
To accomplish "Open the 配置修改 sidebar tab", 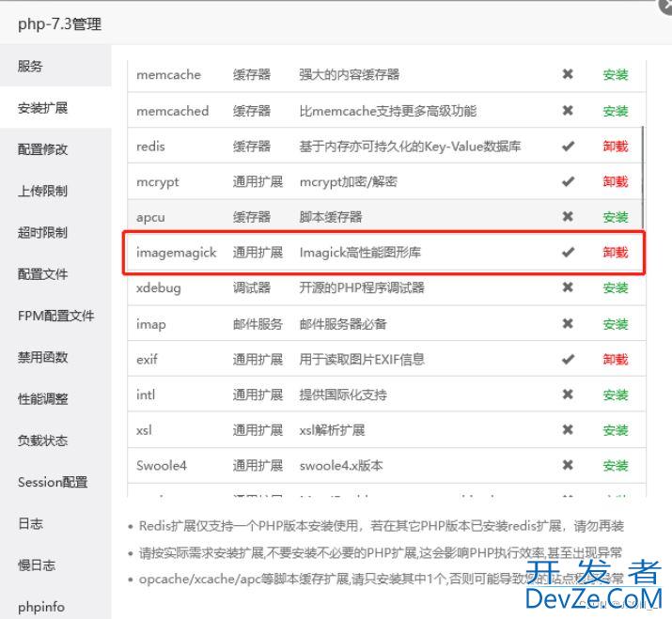I will [55, 149].
